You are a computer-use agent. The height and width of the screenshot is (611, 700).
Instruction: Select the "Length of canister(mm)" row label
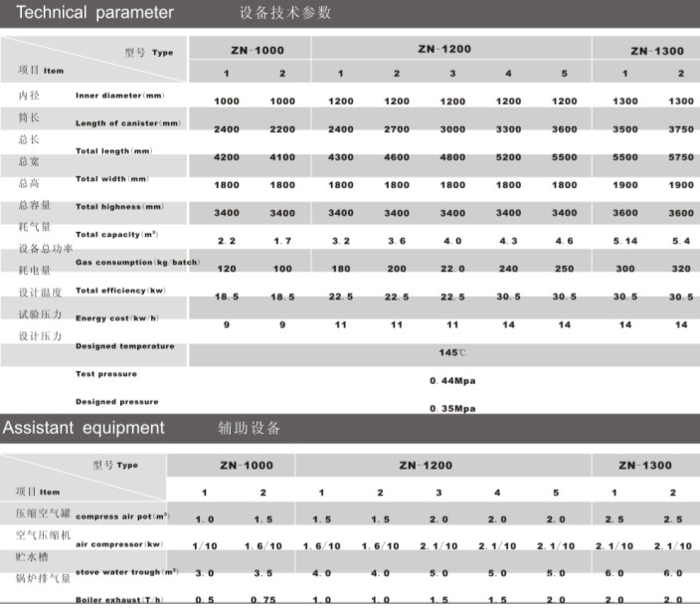click(x=128, y=122)
